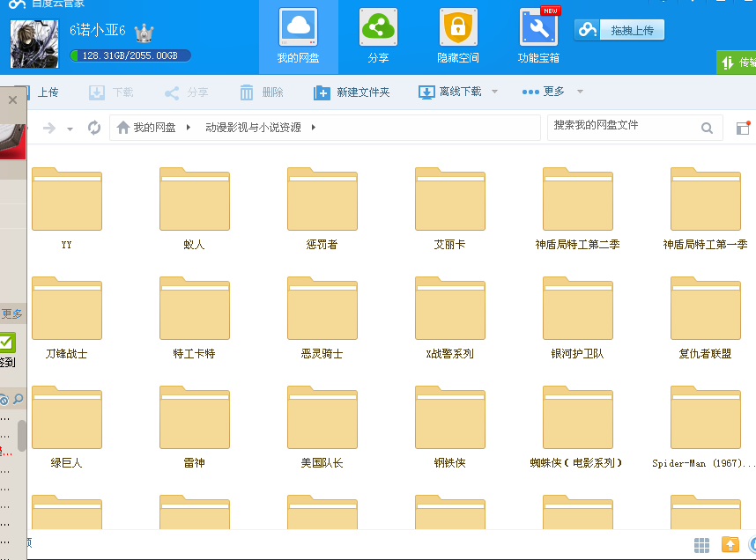Click the 离线下载 toolbar button
The image size is (756, 560).
(450, 92)
